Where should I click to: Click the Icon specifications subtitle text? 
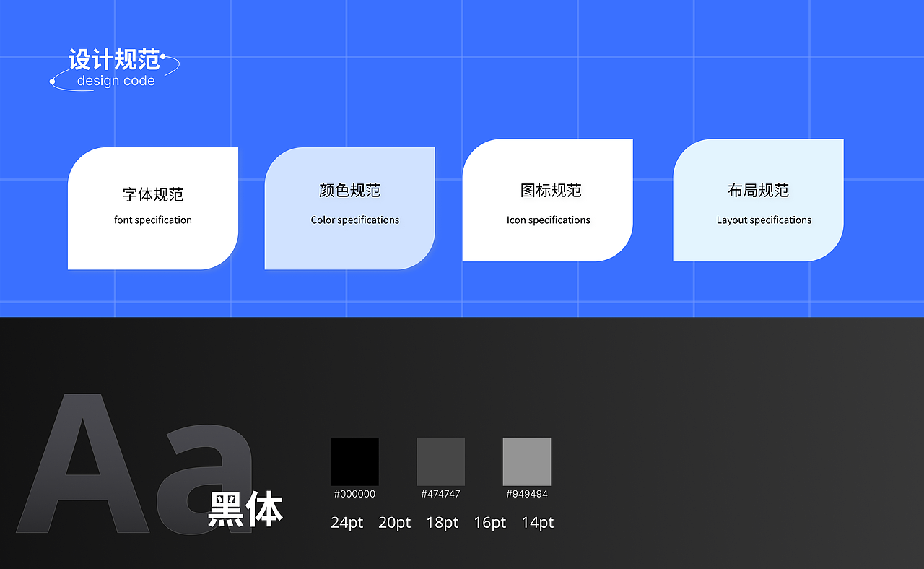548,220
